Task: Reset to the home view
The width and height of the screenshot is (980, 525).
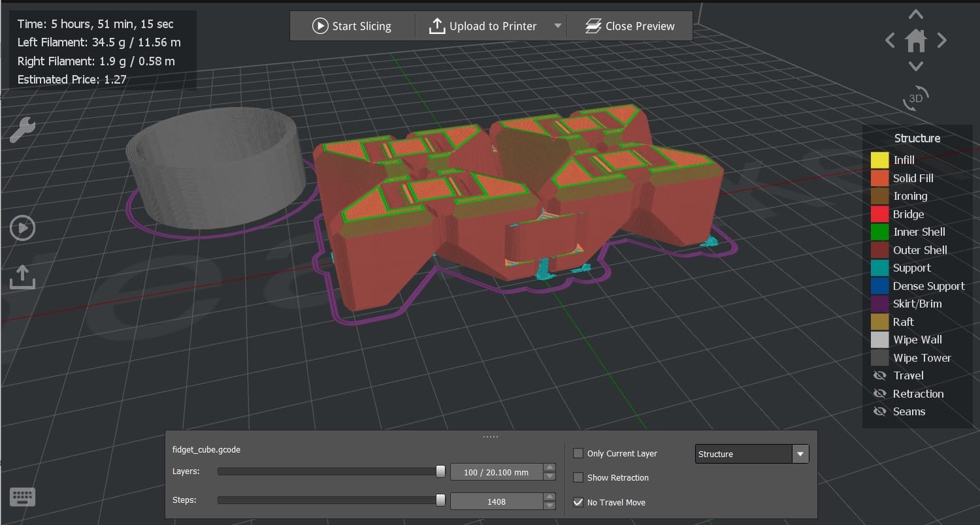Action: click(x=916, y=40)
